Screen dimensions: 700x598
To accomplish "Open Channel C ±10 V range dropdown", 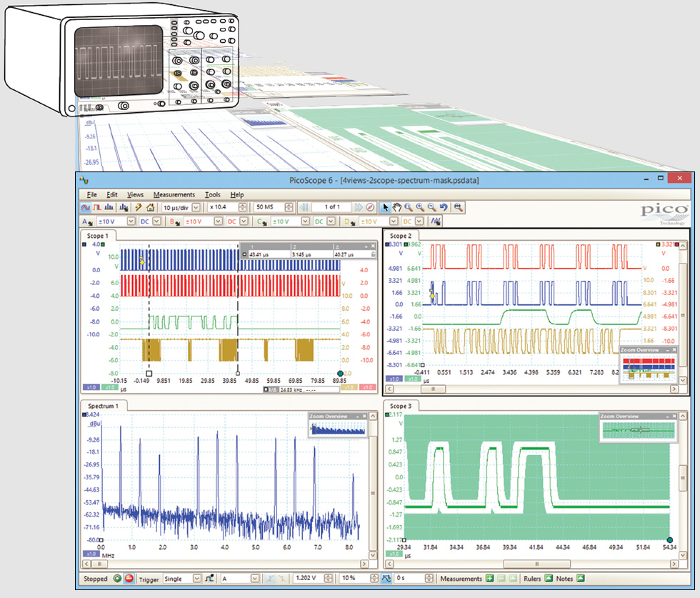I will pos(306,221).
